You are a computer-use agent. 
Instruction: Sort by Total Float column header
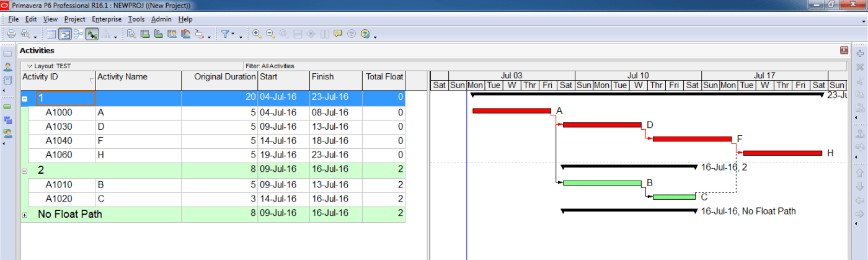pos(383,77)
